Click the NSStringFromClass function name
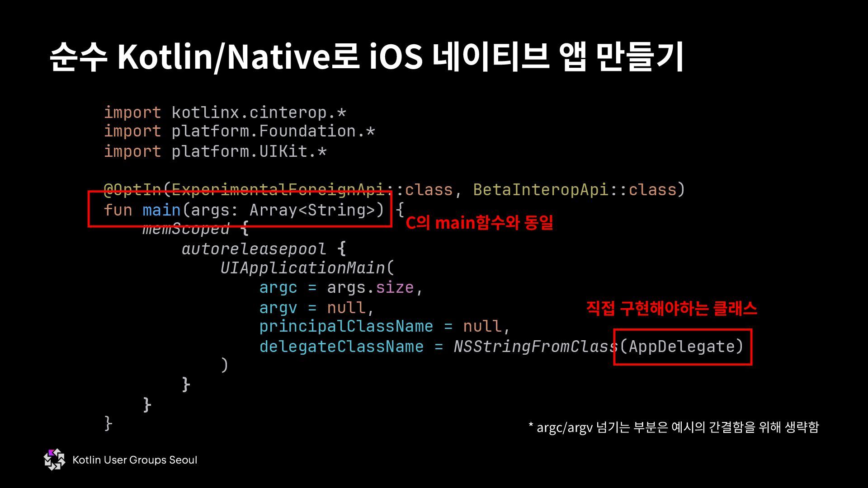The image size is (868, 488). click(535, 347)
